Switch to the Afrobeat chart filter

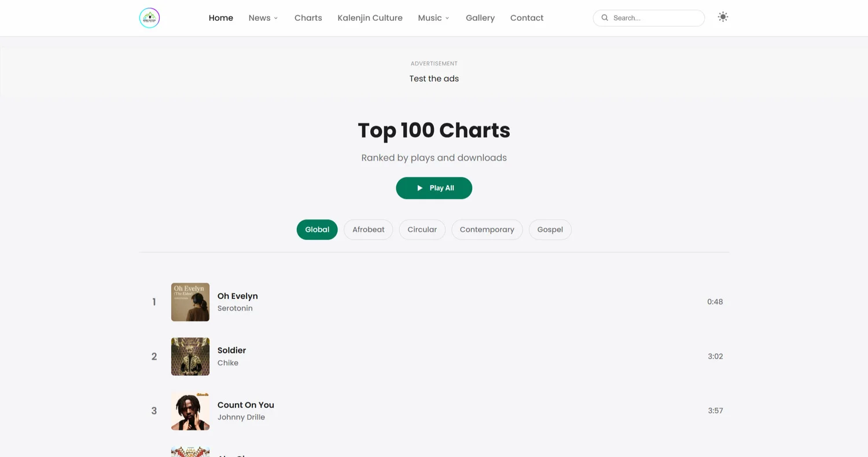[368, 229]
